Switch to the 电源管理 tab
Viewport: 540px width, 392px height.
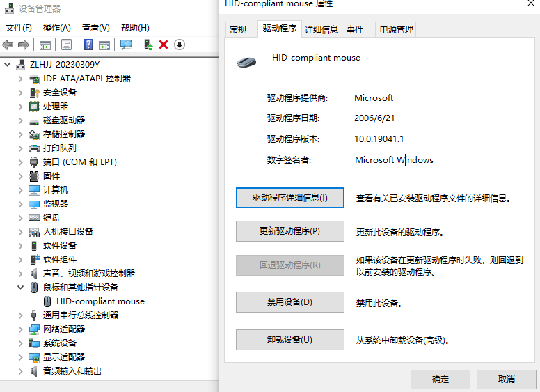pyautogui.click(x=396, y=30)
